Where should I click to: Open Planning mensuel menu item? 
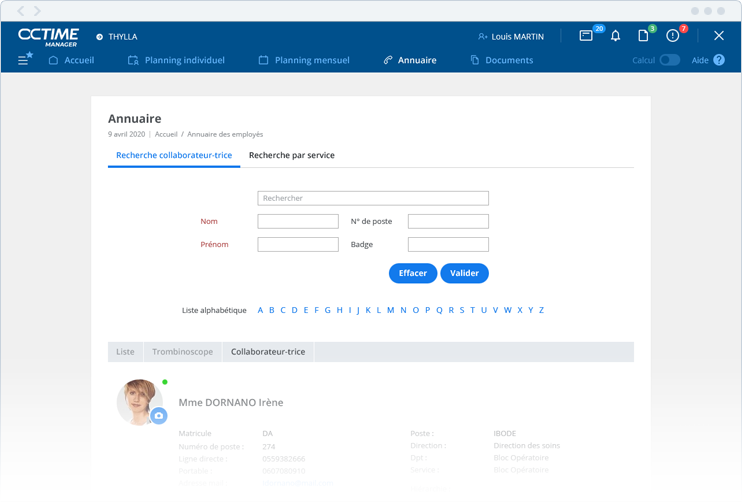click(x=304, y=60)
